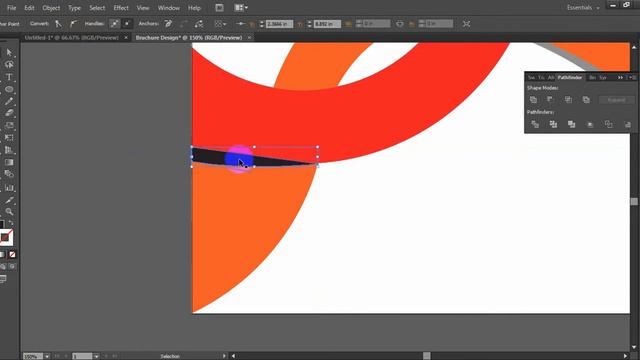Select the Selection tool arrow
The width and height of the screenshot is (640, 360).
pos(9,53)
